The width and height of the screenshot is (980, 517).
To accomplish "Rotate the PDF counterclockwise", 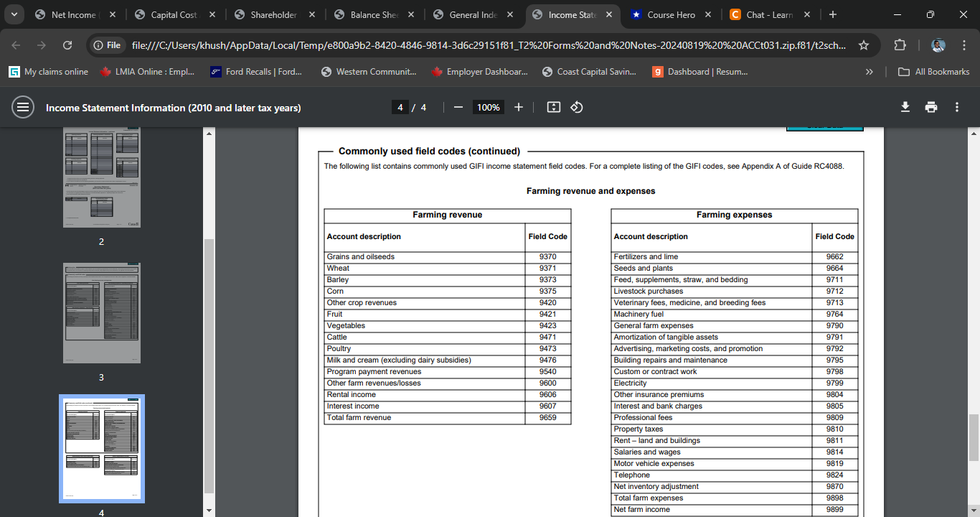I will pyautogui.click(x=578, y=107).
